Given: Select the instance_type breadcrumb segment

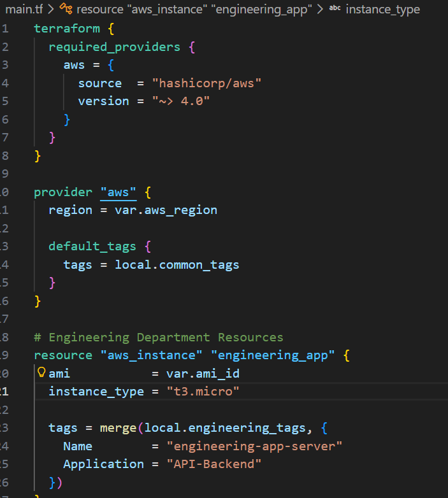Looking at the screenshot, I should pos(382,10).
